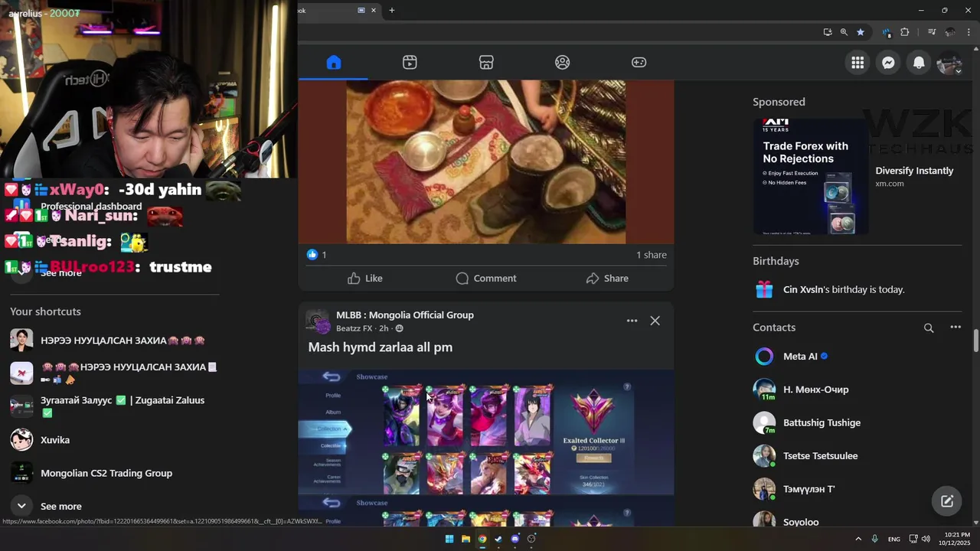Open Beatzz FX author profile link

click(x=354, y=328)
